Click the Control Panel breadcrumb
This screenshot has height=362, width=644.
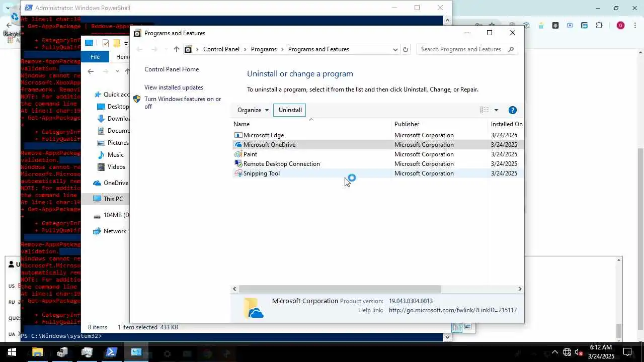pyautogui.click(x=221, y=49)
